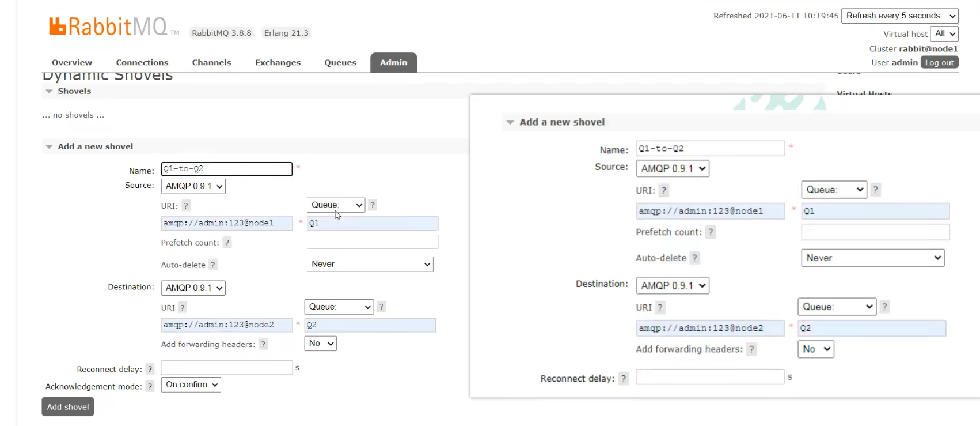Open Source AMQP 0.9.1 dropdown in enlarged panel
The image size is (980, 426).
673,168
